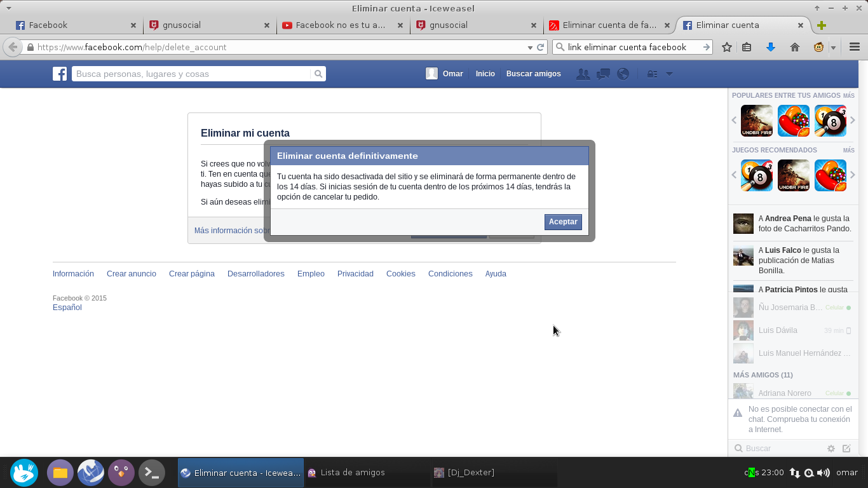
Task: Next arrow on popular games carousel
Action: [853, 121]
